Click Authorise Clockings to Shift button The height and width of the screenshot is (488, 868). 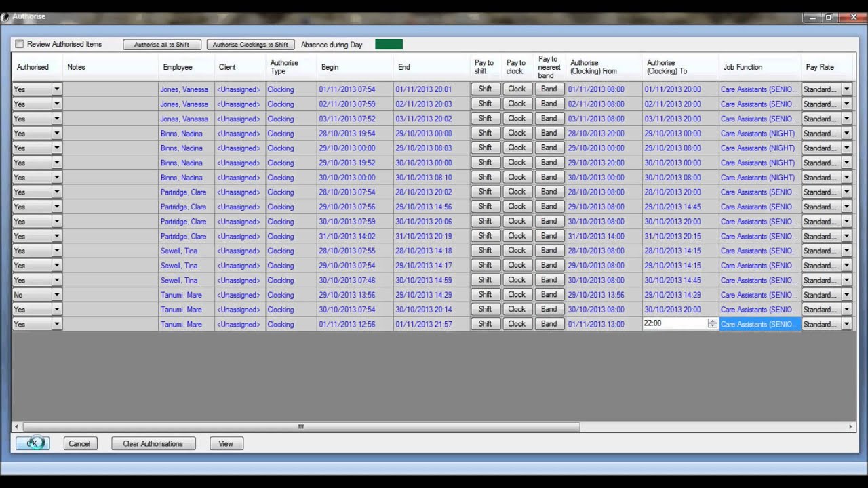point(250,45)
